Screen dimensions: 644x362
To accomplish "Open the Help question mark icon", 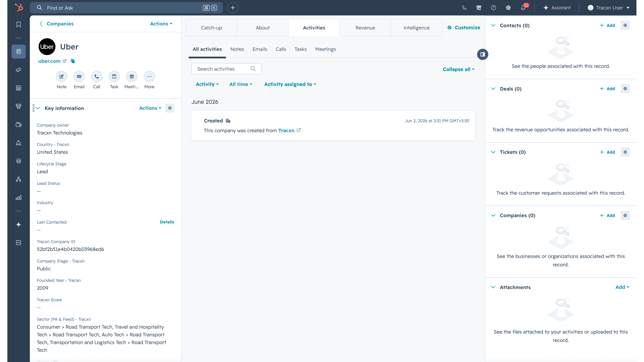I will [x=494, y=8].
